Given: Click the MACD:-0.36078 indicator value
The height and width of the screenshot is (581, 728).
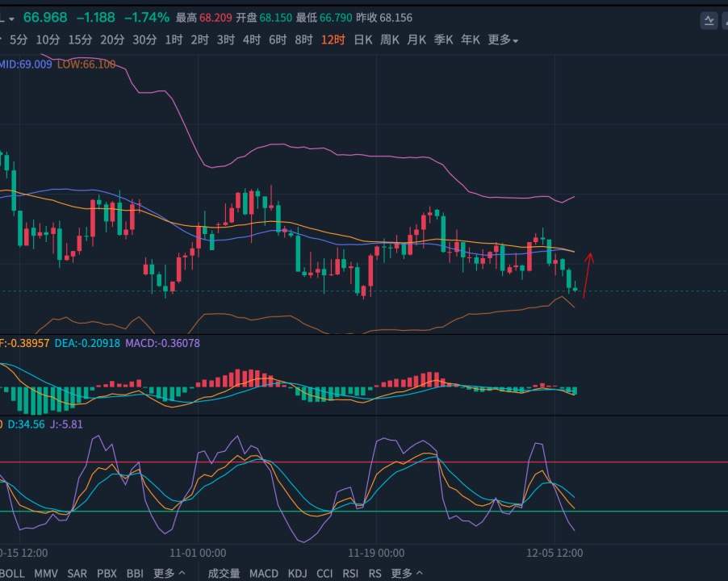Looking at the screenshot, I should [162, 343].
